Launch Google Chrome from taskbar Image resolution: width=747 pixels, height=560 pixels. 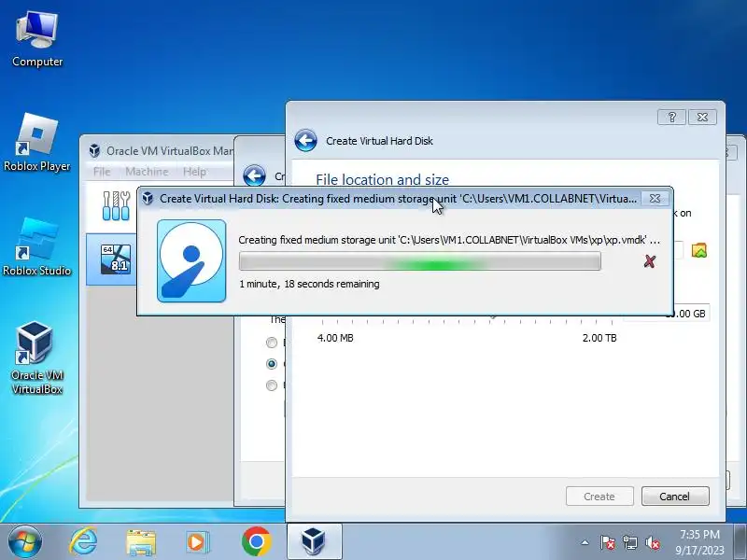click(256, 542)
